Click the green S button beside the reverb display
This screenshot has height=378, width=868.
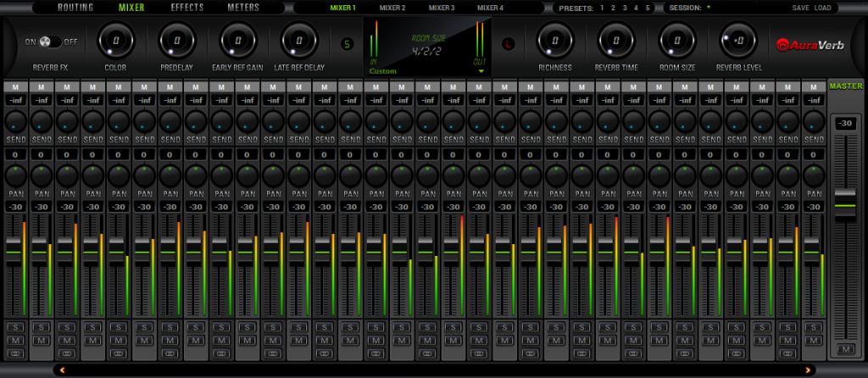346,43
